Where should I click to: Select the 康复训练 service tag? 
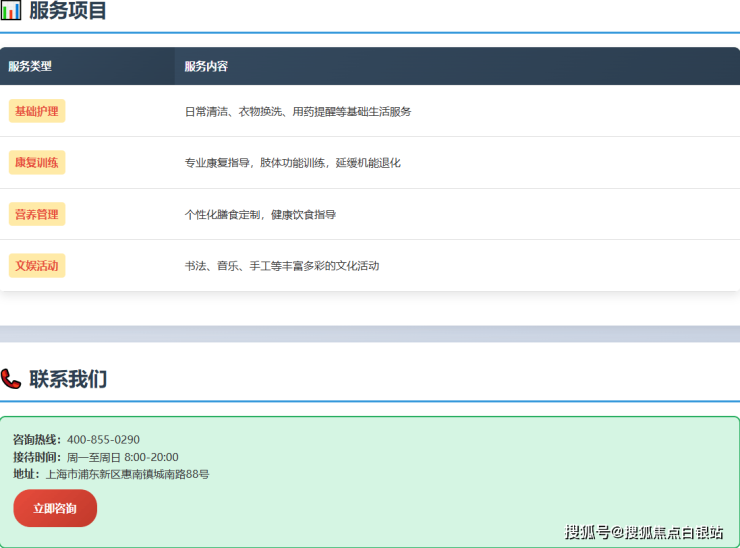point(37,162)
